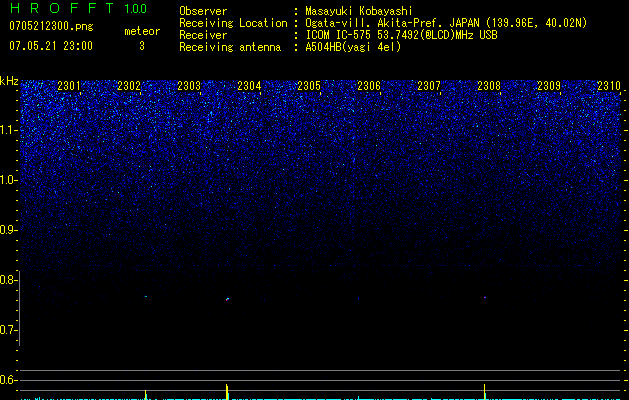Click the yellow intensity spike after 2302
This screenshot has height=400, width=629.
tap(146, 395)
